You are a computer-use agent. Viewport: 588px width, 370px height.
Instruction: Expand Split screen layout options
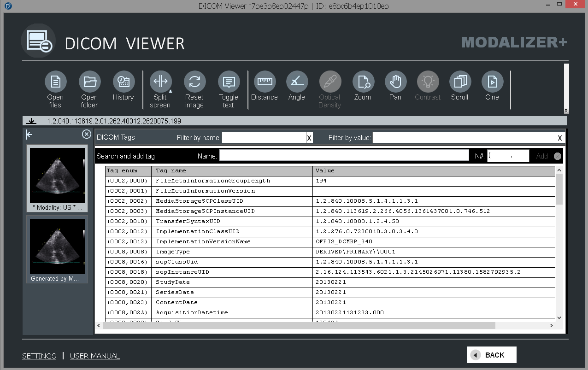pos(170,91)
